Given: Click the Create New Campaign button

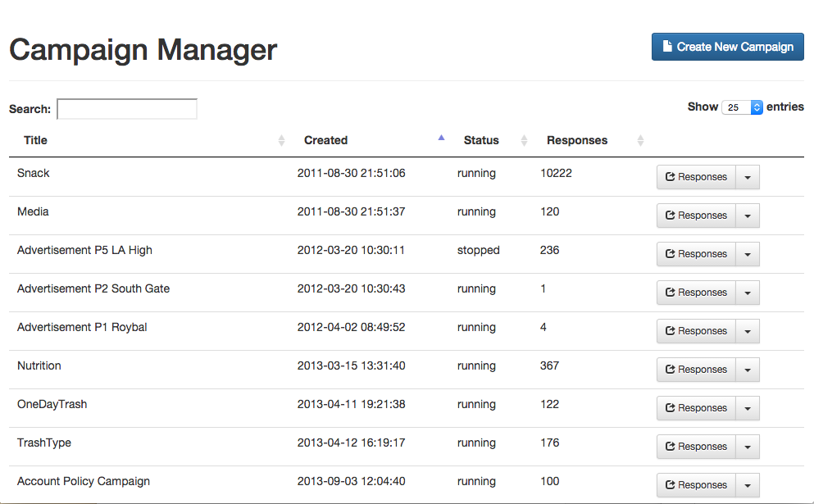Looking at the screenshot, I should coord(727,47).
